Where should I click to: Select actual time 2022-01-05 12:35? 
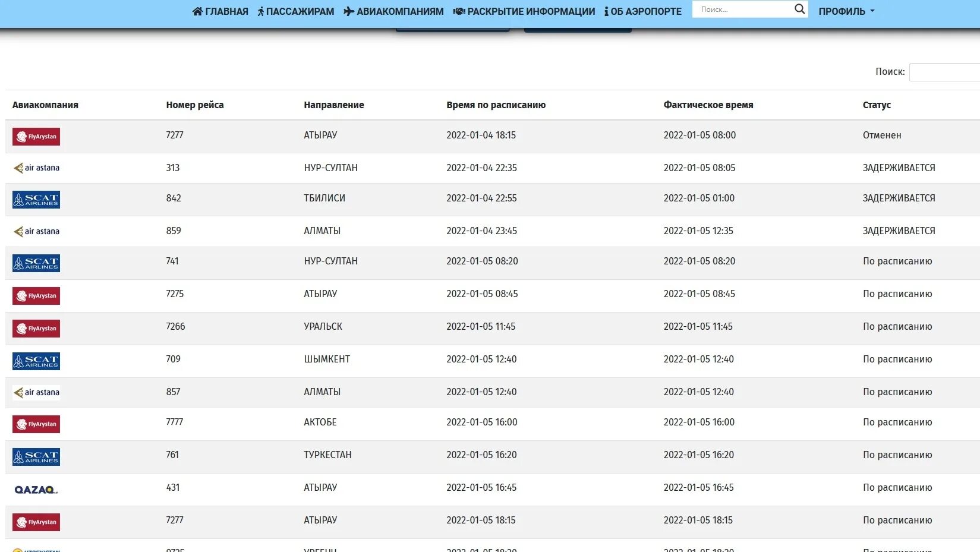pos(698,231)
